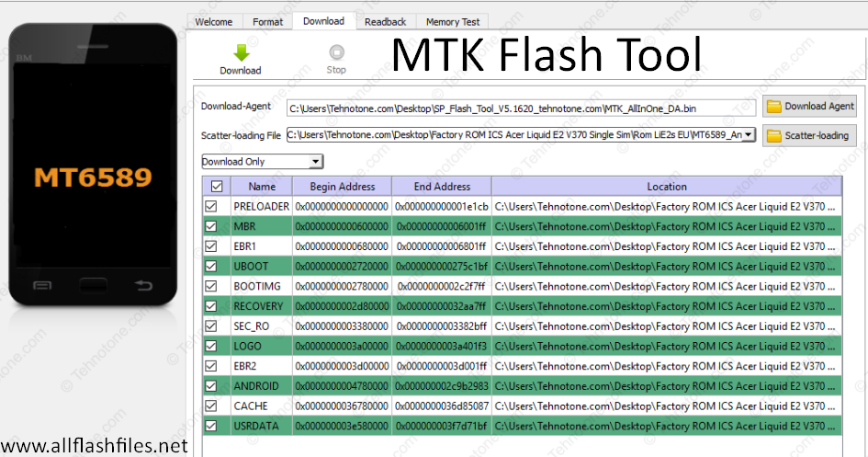Screen dimensions: 868x457
Task: Uncheck the BOOTIMG checkbox
Action: [x=211, y=286]
